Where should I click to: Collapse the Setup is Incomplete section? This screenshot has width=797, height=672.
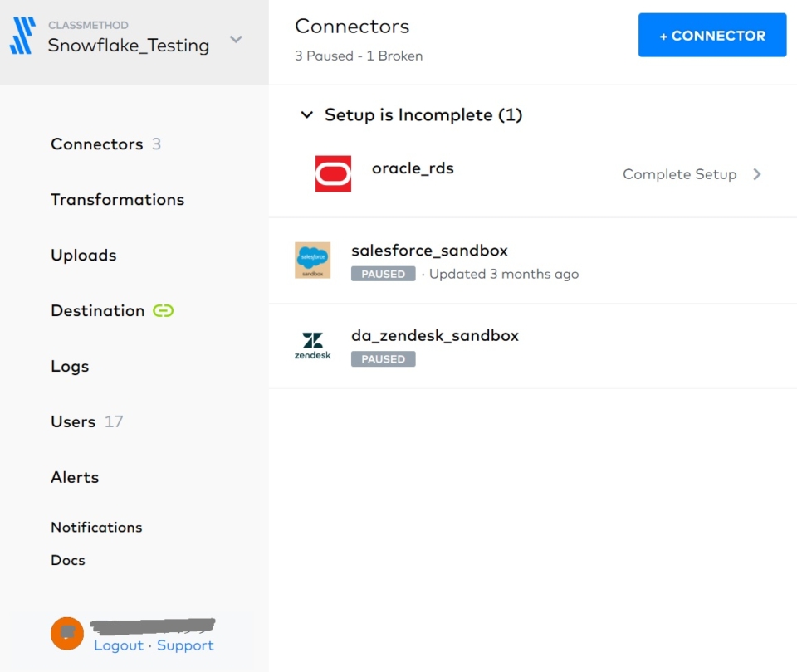point(307,115)
